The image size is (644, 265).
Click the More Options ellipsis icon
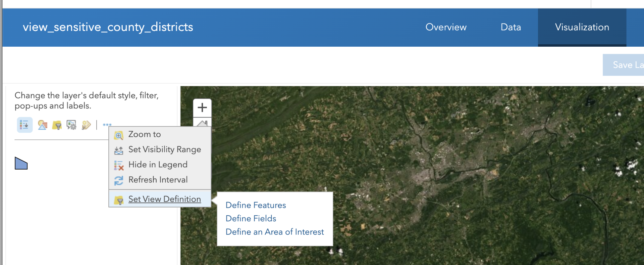pos(107,125)
